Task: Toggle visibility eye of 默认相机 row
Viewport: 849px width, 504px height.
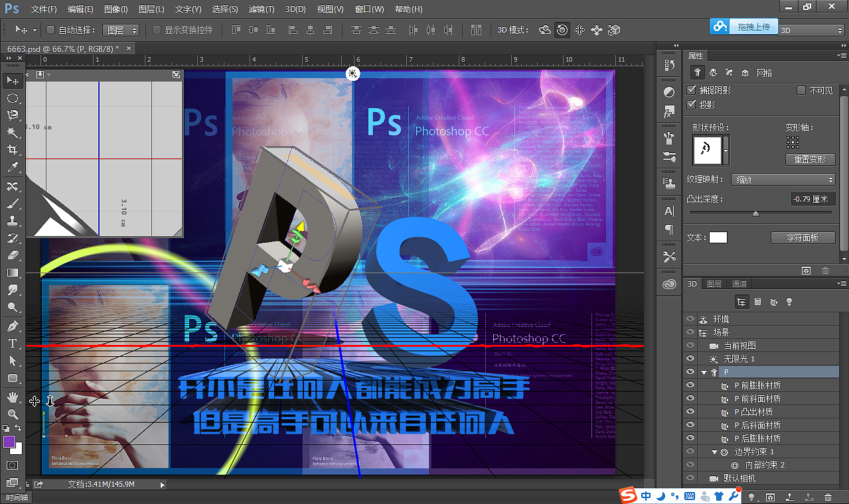Action: pyautogui.click(x=690, y=478)
